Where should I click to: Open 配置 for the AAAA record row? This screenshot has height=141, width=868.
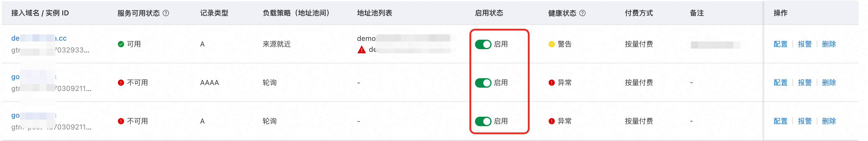[x=780, y=83]
